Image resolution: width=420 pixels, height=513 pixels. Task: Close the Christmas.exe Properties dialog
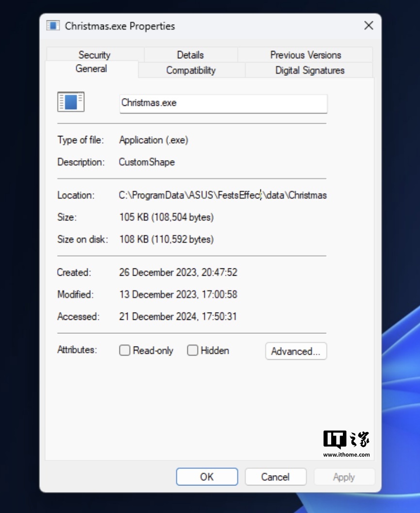pos(369,26)
